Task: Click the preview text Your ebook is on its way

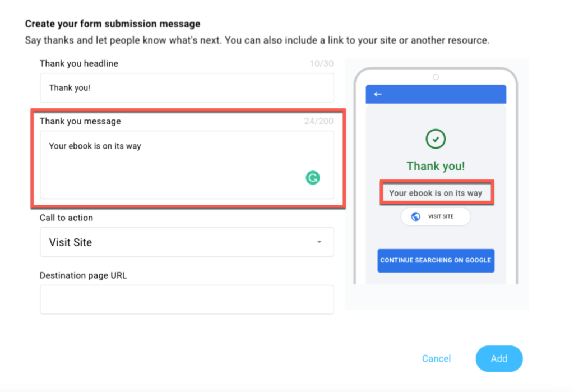Action: click(436, 193)
